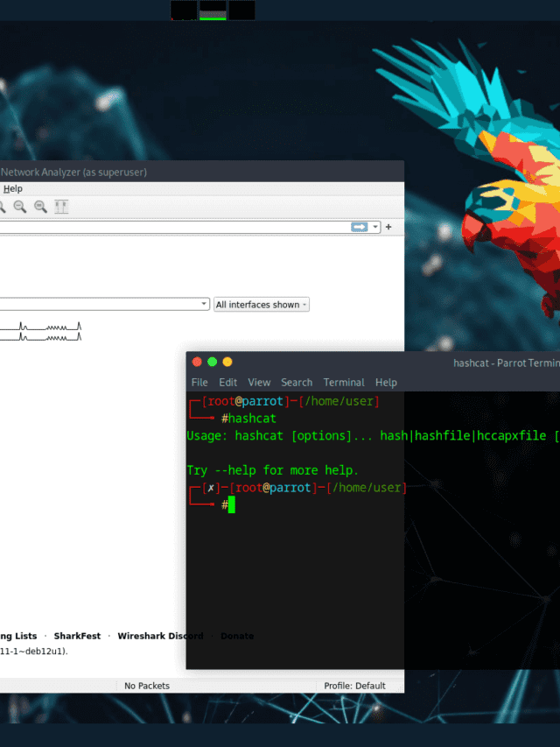Open the terminal View menu
Screen dimensions: 560x747
coord(259,383)
